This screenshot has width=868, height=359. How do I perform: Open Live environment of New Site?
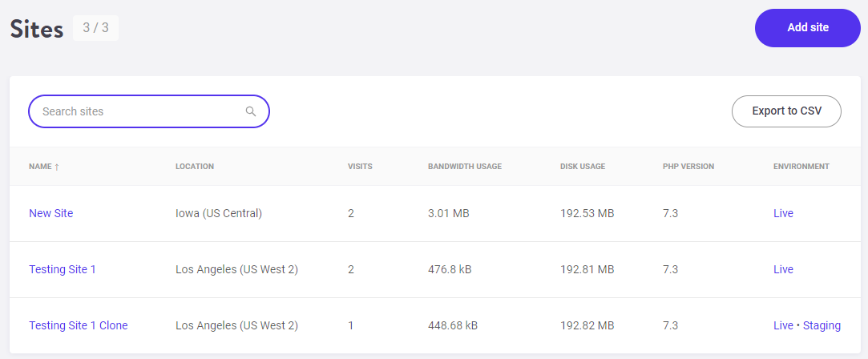[x=783, y=213]
